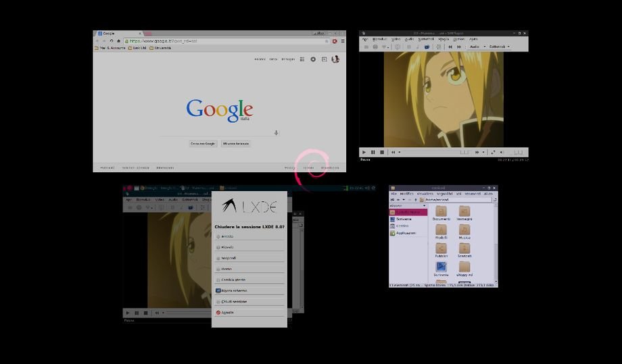Click the Chrome reload page icon
The width and height of the screenshot is (622, 364).
111,41
